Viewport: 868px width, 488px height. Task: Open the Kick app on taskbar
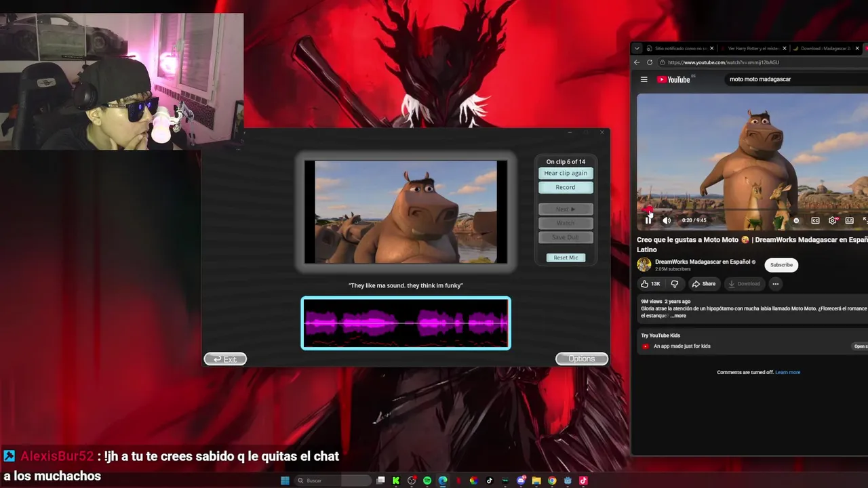pyautogui.click(x=396, y=481)
